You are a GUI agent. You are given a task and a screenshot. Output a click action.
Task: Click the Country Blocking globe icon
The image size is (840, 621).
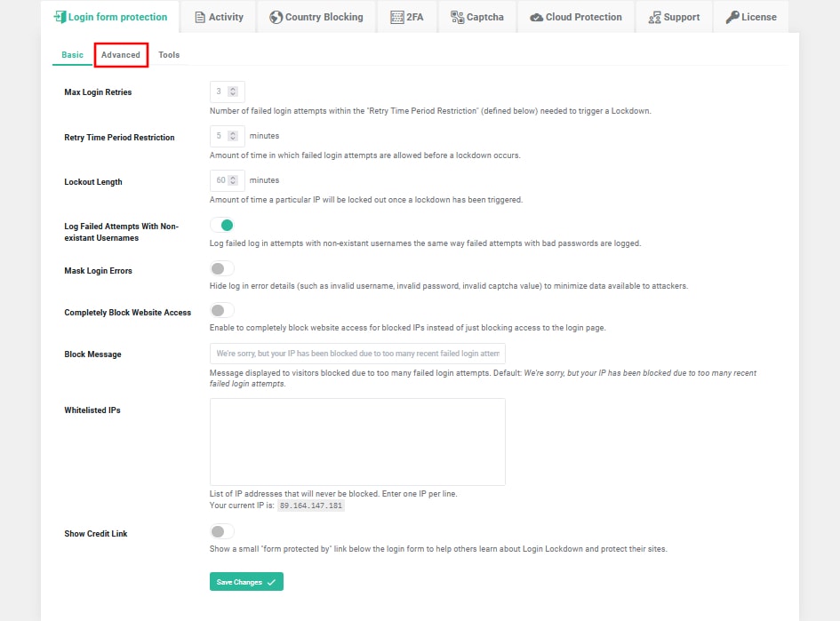click(276, 18)
